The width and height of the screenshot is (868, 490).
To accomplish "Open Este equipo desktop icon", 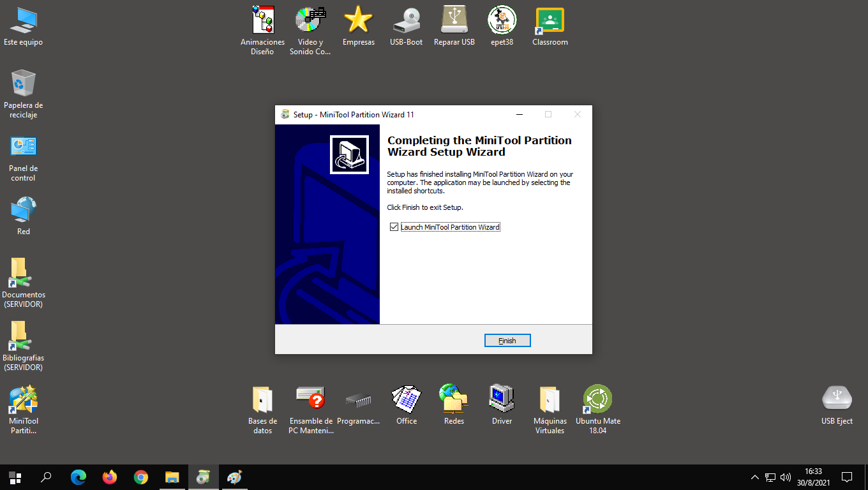I will click(x=23, y=27).
